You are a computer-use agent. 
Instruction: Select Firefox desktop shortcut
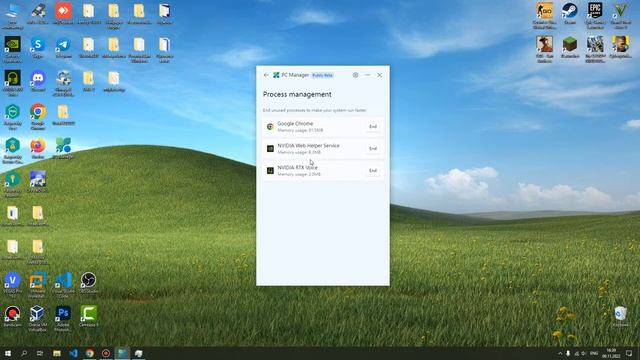[38, 149]
